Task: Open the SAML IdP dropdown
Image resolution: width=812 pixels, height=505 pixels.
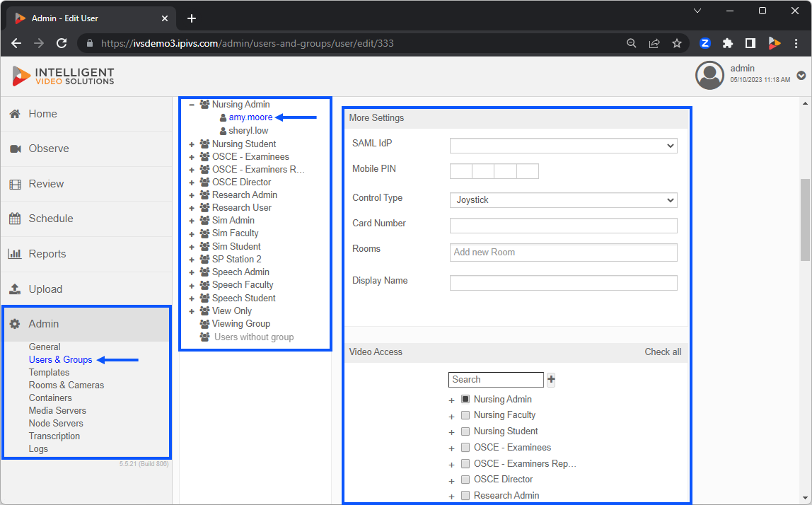Action: tap(564, 146)
